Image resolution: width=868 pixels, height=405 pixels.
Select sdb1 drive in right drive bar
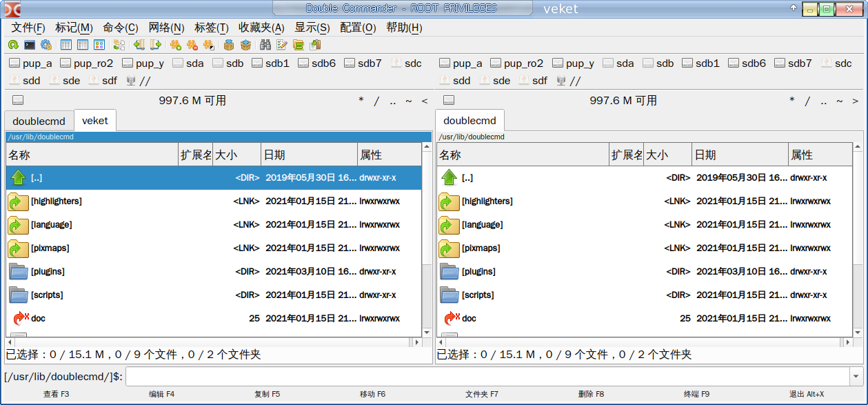point(700,63)
